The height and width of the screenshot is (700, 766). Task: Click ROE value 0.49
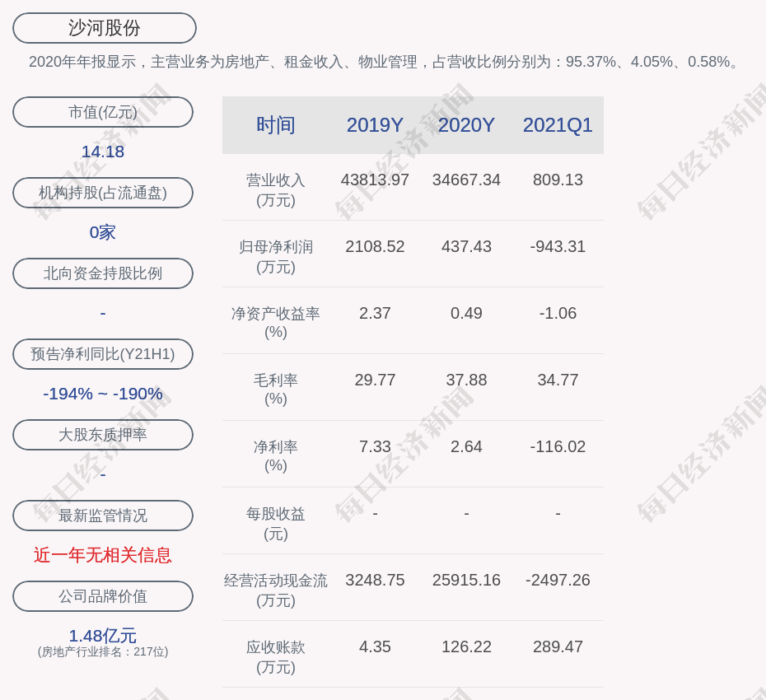point(466,313)
